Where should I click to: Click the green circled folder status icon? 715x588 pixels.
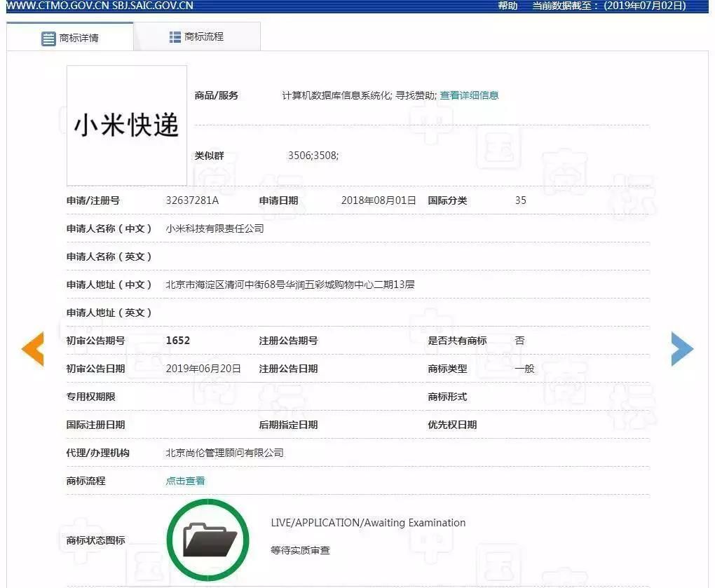coord(208,540)
